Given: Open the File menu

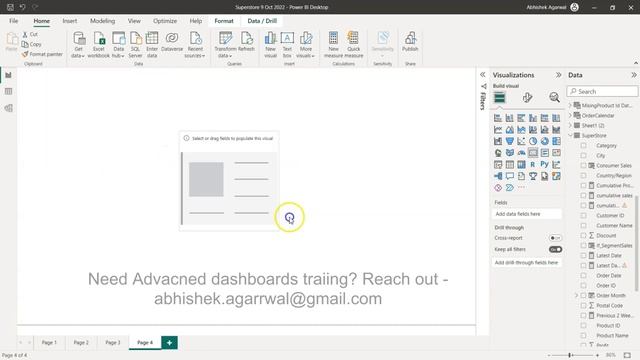Looking at the screenshot, I should click(13, 21).
